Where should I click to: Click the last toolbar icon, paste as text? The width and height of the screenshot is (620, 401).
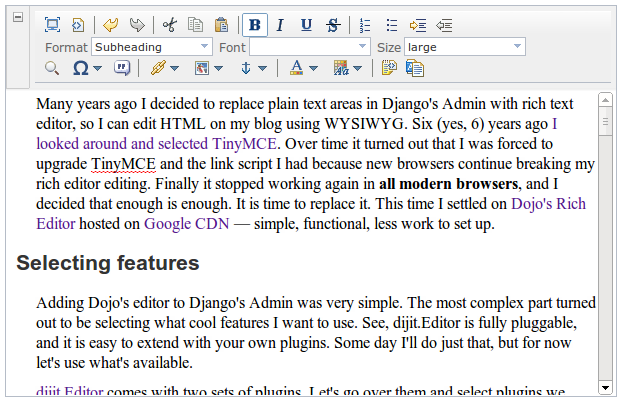(415, 68)
